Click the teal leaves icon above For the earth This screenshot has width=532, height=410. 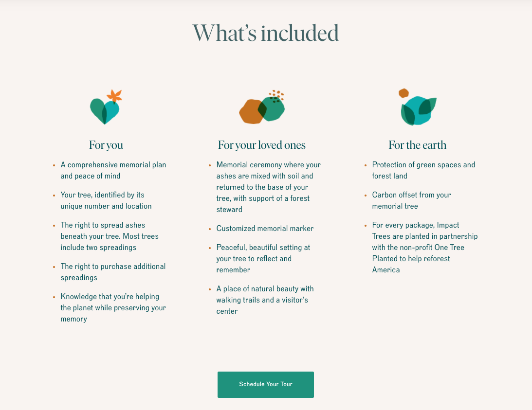pyautogui.click(x=417, y=107)
